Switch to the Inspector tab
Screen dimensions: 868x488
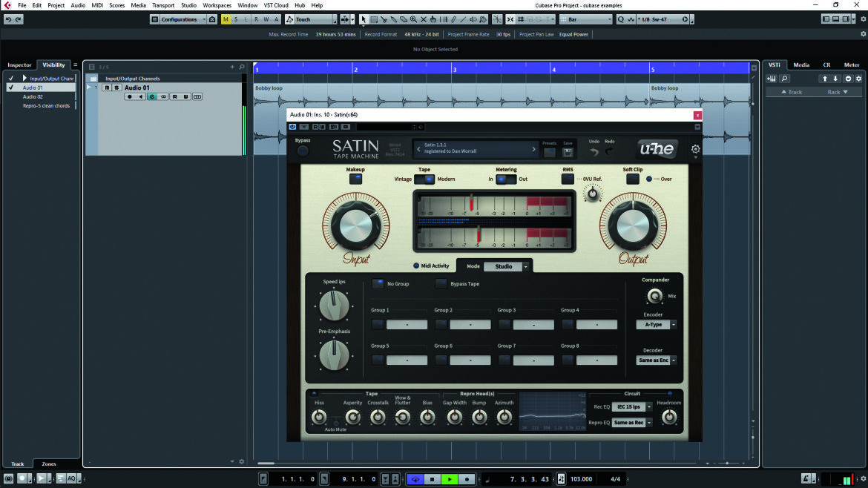19,65
